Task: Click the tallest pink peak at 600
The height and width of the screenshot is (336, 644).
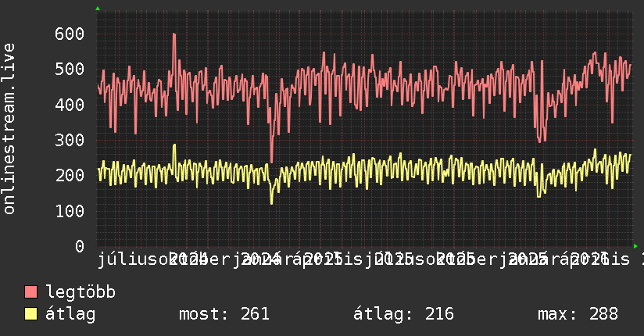Action: (x=174, y=36)
